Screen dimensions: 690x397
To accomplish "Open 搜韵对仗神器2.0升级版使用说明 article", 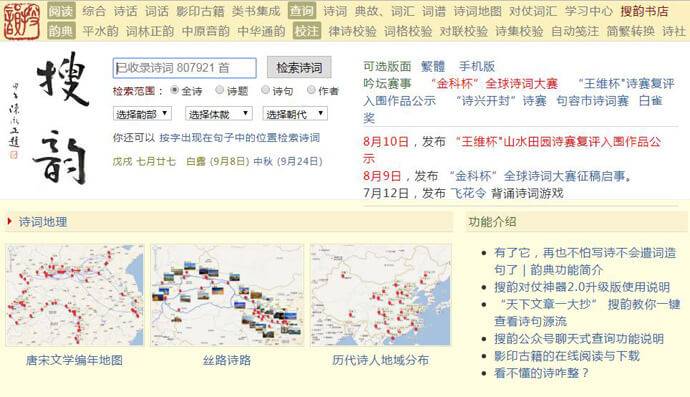I will coord(582,287).
